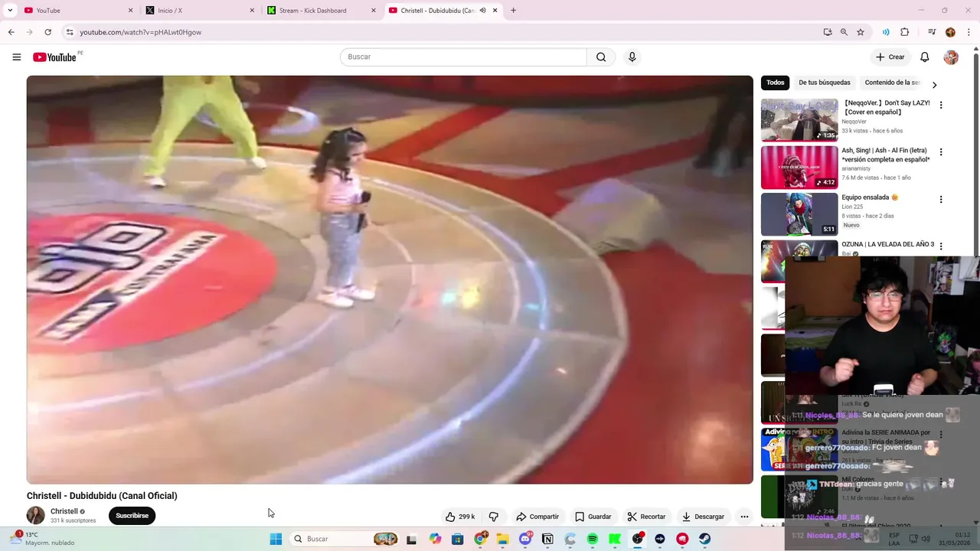Viewport: 980px width, 551px height.
Task: Select the Todos filter chip
Action: [x=776, y=83]
